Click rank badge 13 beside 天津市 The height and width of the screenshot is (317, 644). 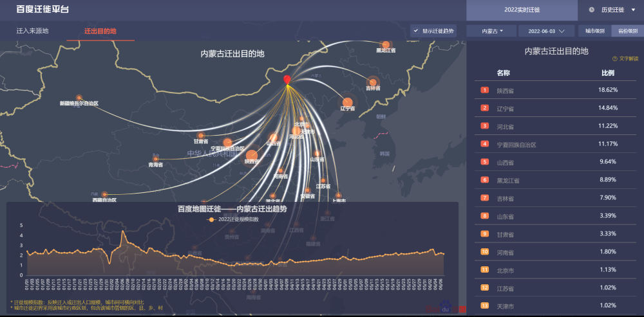[x=485, y=306]
